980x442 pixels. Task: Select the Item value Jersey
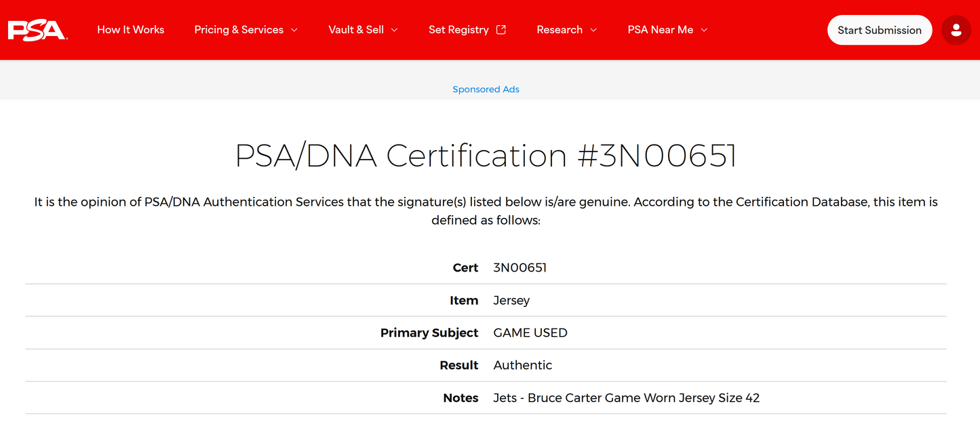[x=511, y=300]
